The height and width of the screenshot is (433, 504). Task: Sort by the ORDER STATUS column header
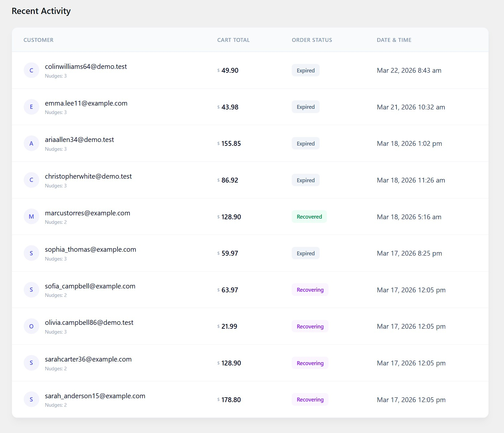[x=311, y=40]
